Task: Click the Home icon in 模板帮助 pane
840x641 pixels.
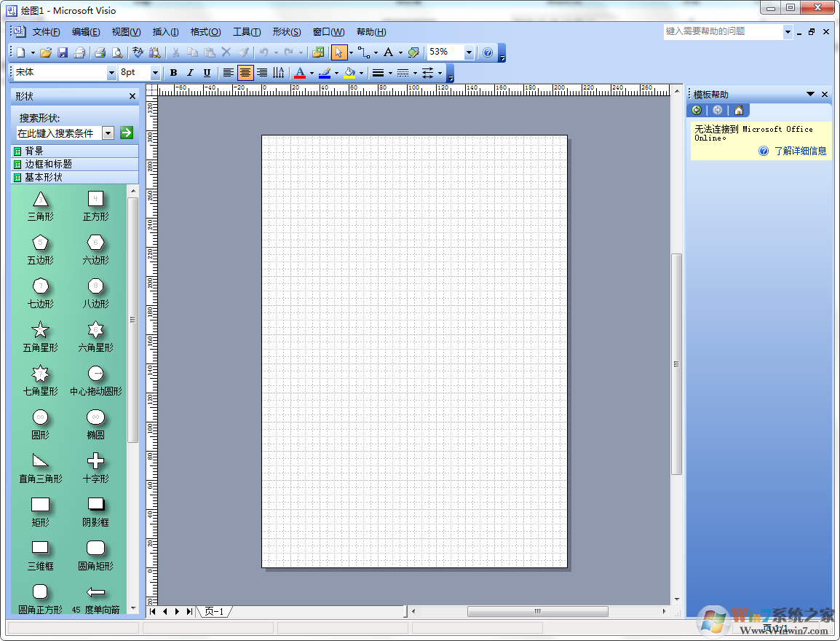Action: [739, 110]
